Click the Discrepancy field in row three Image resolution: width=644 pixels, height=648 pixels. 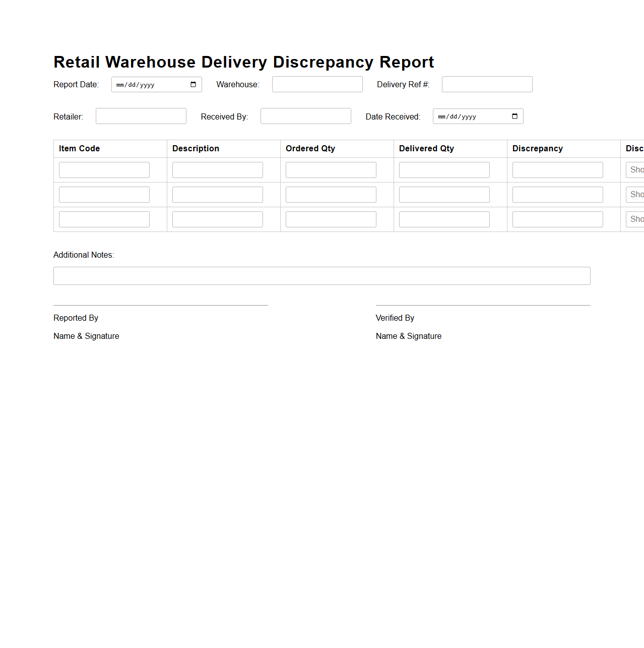[x=557, y=219]
